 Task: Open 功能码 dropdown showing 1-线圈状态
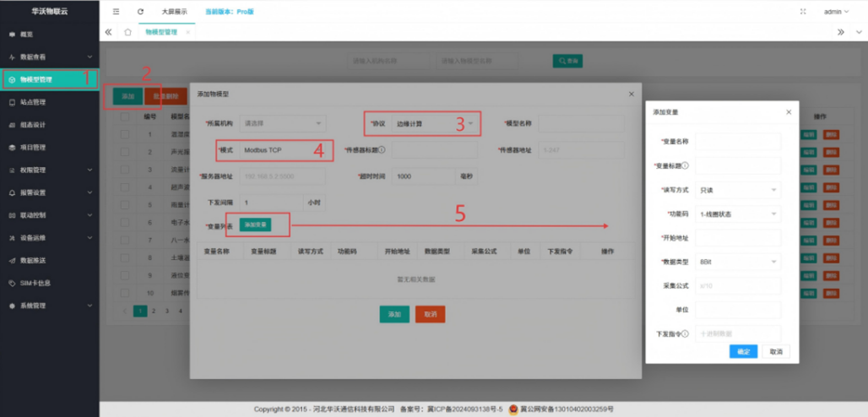(738, 214)
